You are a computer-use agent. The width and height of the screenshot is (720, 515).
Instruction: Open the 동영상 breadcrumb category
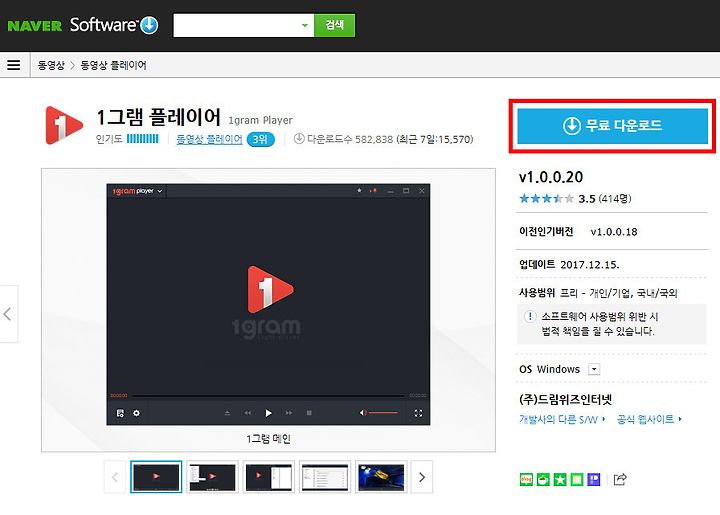point(51,65)
